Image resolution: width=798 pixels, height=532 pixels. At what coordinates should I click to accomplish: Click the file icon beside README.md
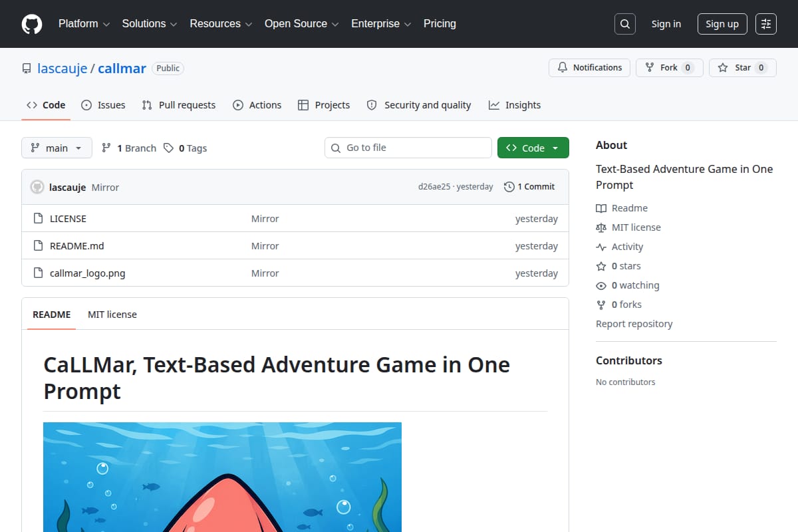tap(38, 246)
